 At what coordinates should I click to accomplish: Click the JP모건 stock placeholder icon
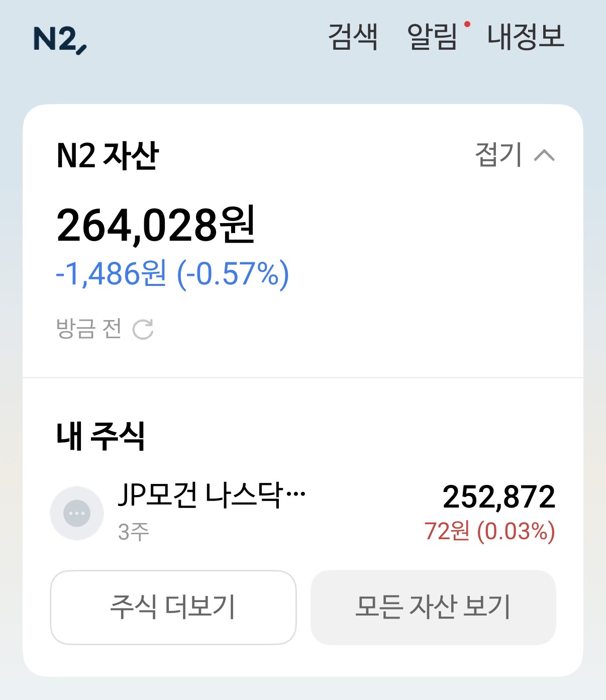[77, 513]
